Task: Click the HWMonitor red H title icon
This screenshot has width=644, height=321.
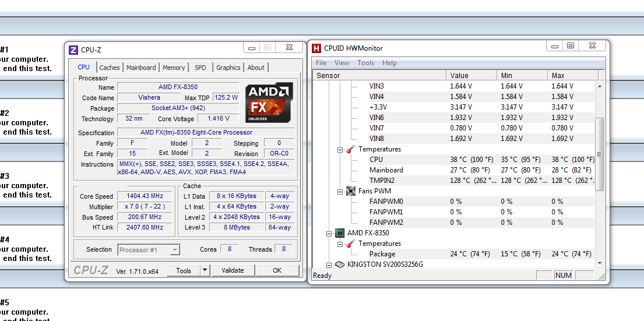Action: click(x=316, y=48)
